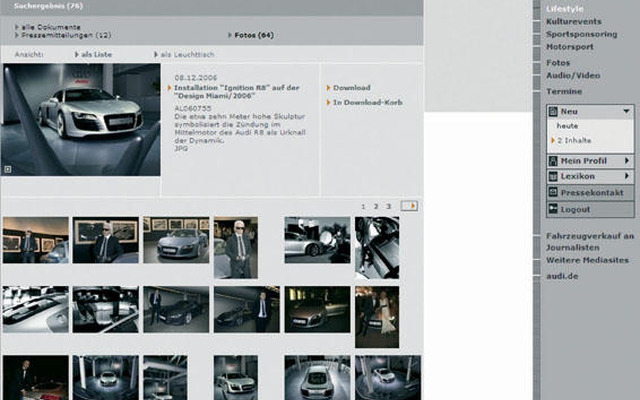Open the first black-and-white thumbnail of the middle gallery row
640x400 pixels.
click(36, 309)
